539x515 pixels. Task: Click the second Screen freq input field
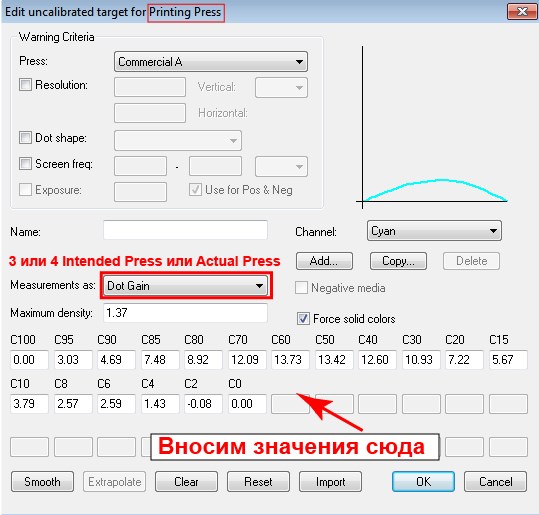coord(215,166)
